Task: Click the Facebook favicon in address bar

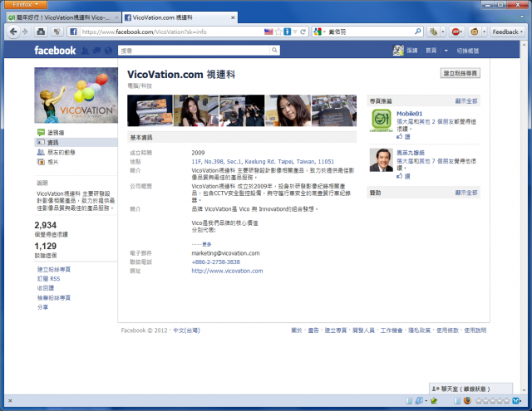Action: 73,32
